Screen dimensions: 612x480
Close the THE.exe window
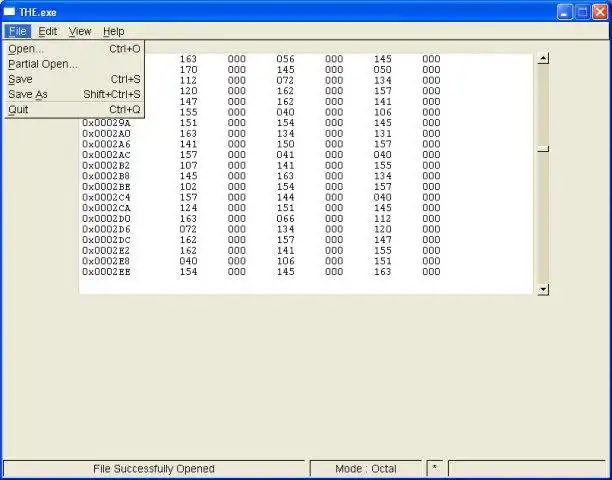(600, 12)
